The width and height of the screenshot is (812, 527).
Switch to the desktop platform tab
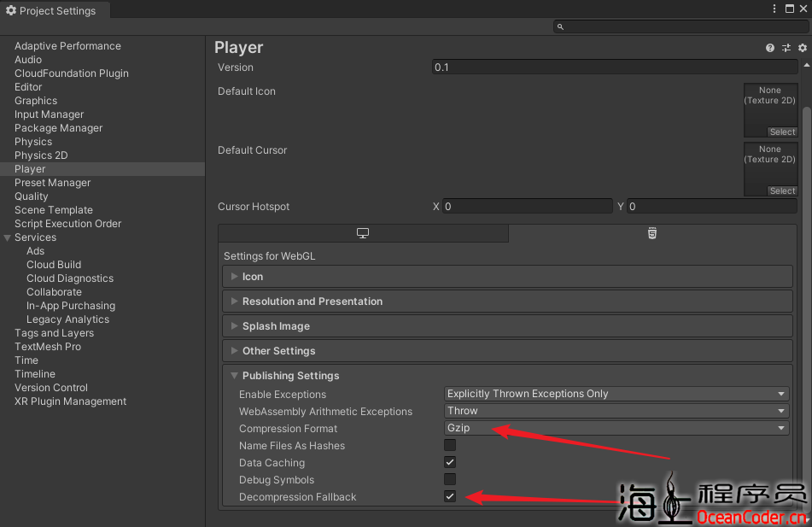click(362, 232)
